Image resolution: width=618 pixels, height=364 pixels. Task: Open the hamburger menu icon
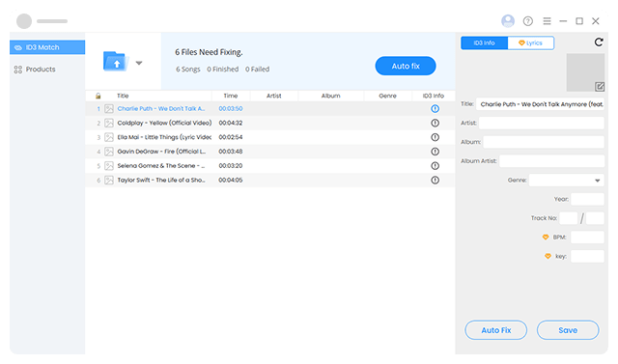tap(547, 21)
